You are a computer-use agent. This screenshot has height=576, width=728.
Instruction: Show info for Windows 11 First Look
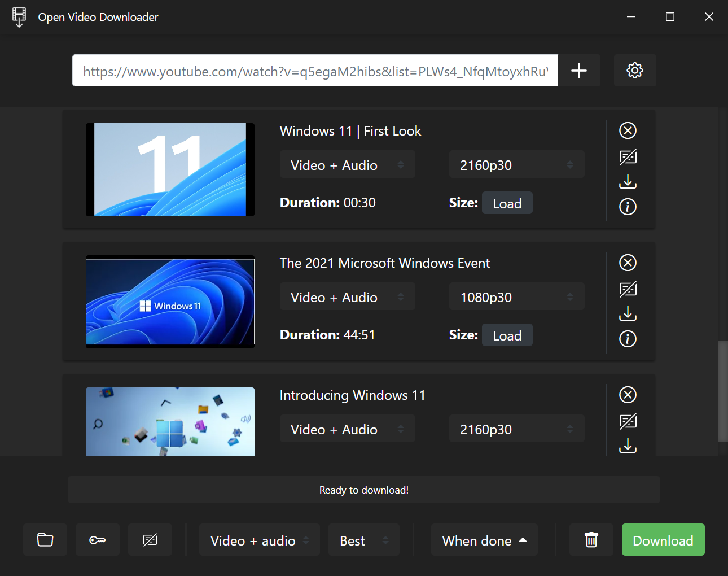[628, 207]
